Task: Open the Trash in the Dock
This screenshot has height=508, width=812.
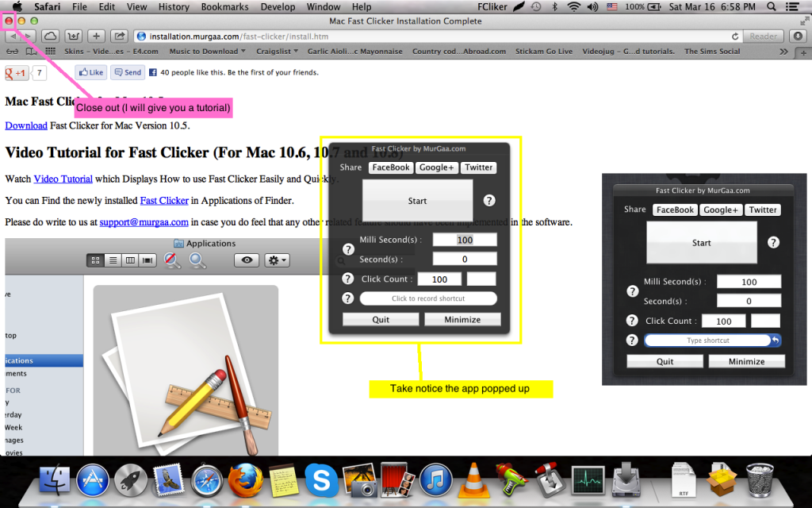Action: pos(760,480)
